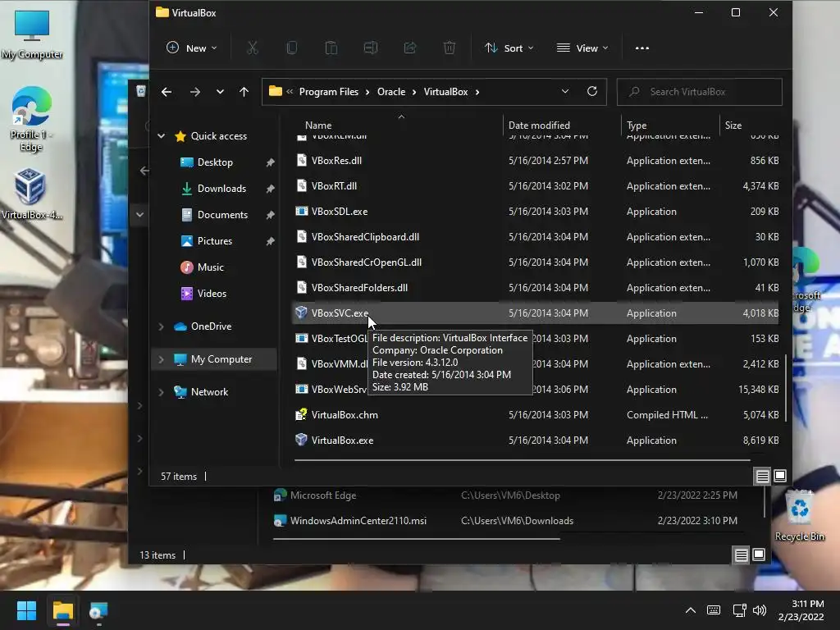The height and width of the screenshot is (630, 840).
Task: Click the VBoxSVC.exe file icon
Action: click(x=302, y=313)
